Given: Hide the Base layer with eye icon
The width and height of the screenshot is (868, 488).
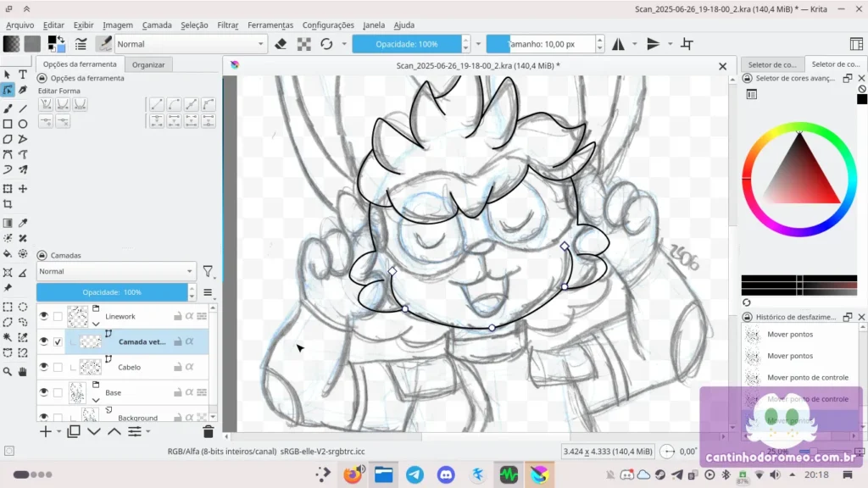Looking at the screenshot, I should pos(44,392).
